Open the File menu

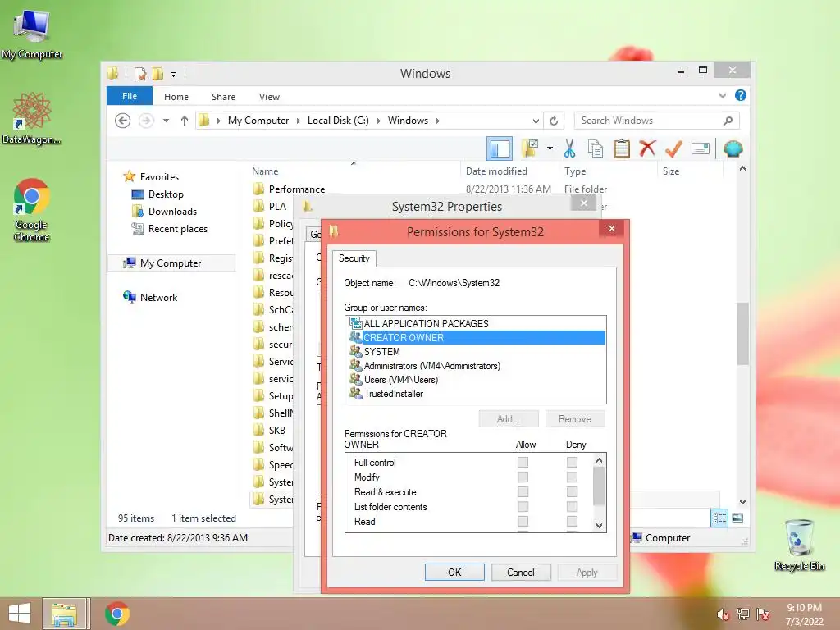[x=130, y=97]
